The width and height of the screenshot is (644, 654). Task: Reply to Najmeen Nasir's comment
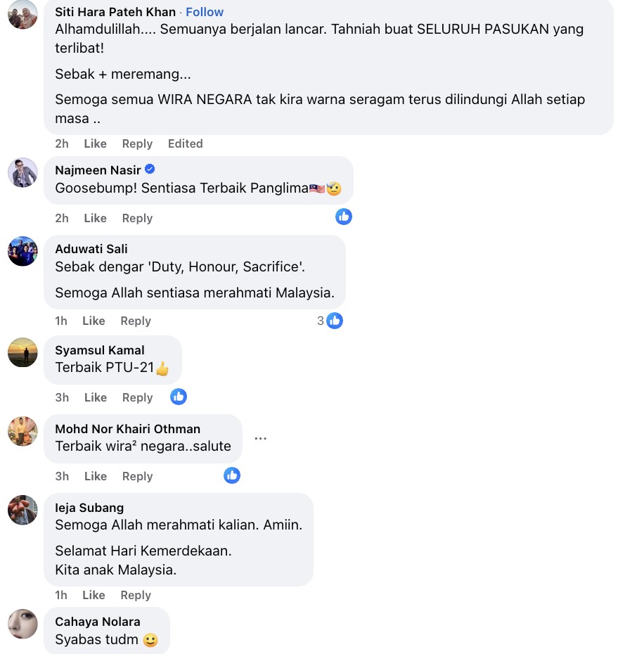[137, 218]
